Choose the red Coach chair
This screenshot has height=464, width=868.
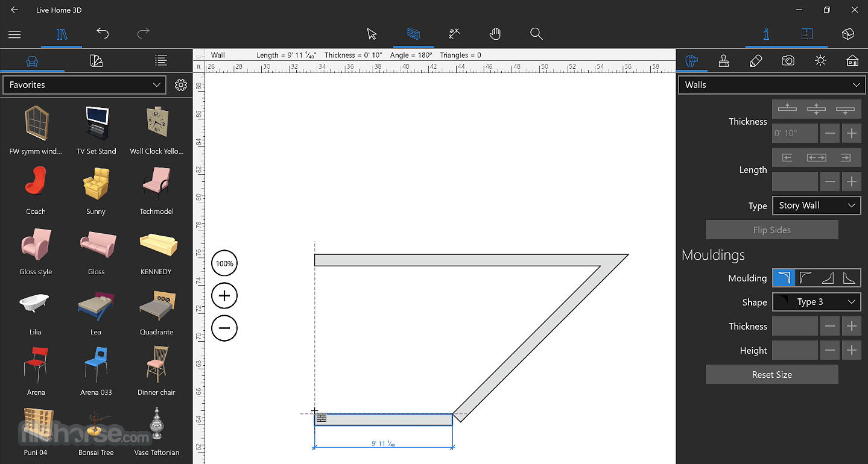36,184
